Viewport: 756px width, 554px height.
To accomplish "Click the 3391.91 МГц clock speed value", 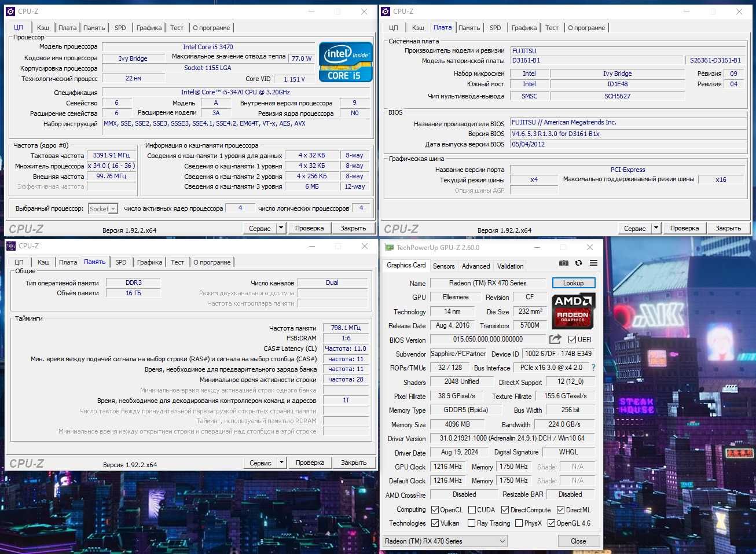I will click(x=112, y=155).
